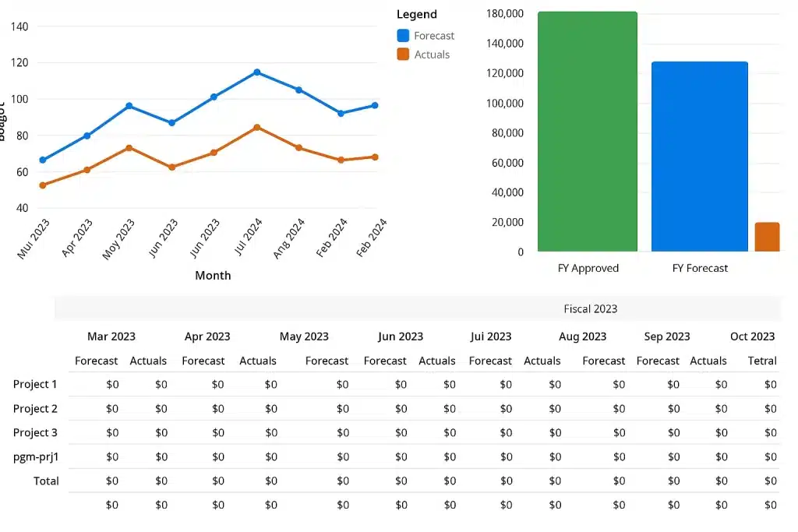The image size is (798, 532).
Task: Click the Oct 2023 column header
Action: coord(753,336)
